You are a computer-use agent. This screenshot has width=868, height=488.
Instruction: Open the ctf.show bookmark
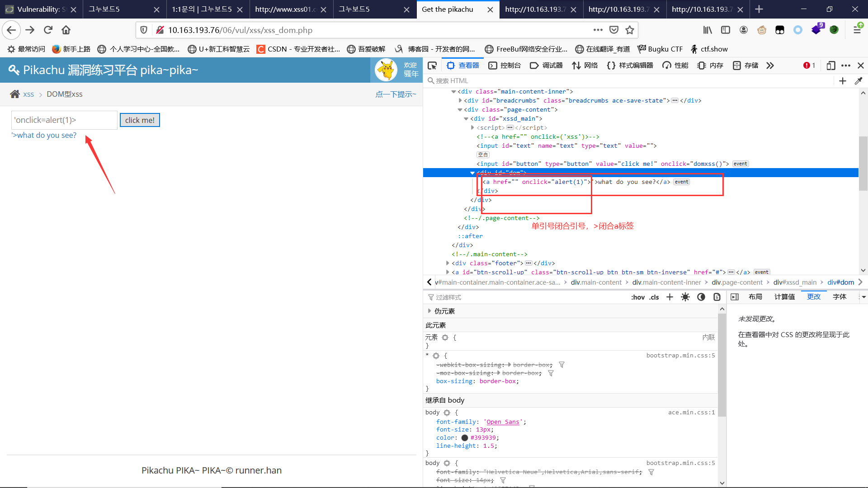point(709,49)
